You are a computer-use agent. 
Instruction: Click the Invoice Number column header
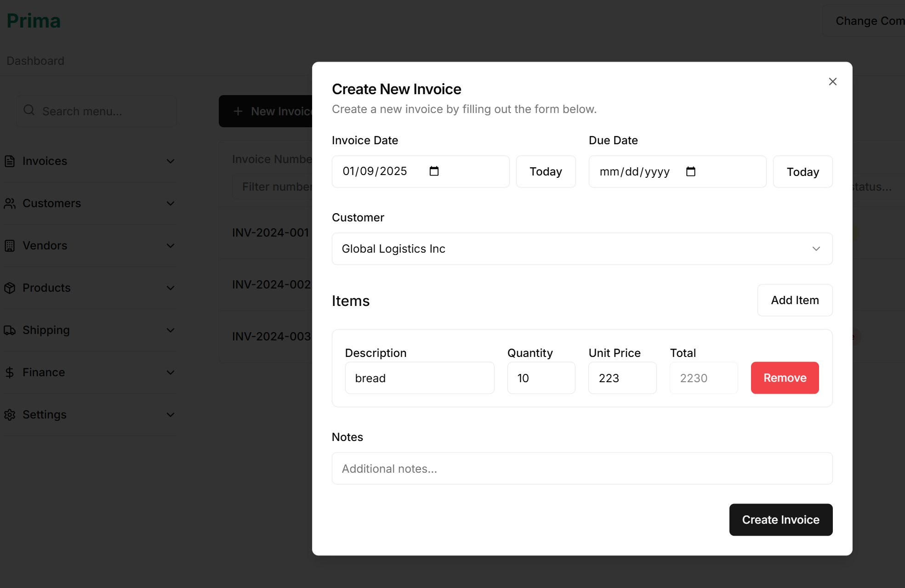[x=272, y=159]
